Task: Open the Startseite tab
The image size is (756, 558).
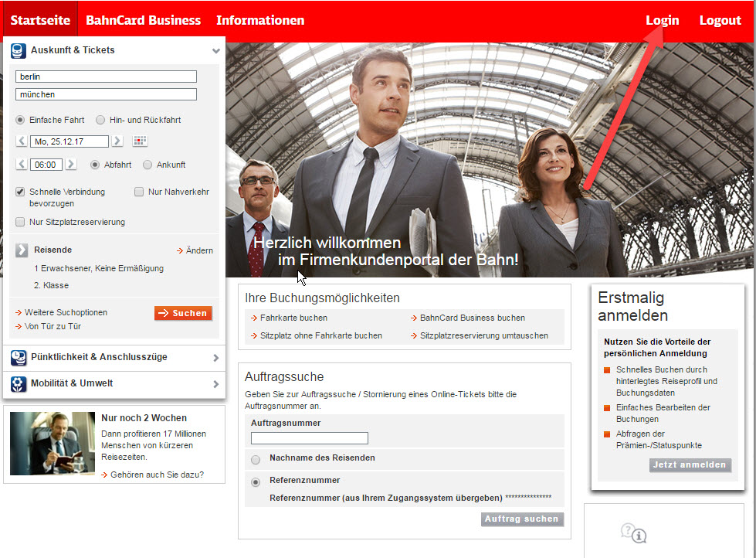Action: 40,20
